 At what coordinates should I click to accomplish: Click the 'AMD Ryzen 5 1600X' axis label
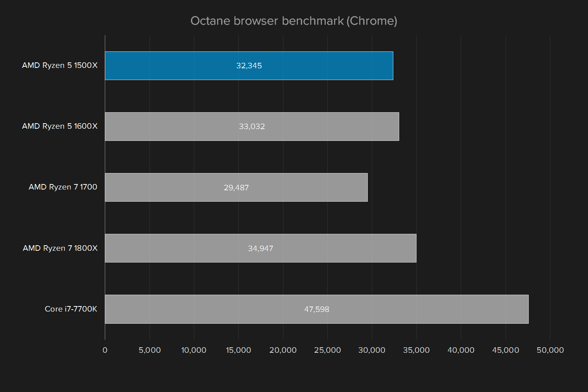60,126
